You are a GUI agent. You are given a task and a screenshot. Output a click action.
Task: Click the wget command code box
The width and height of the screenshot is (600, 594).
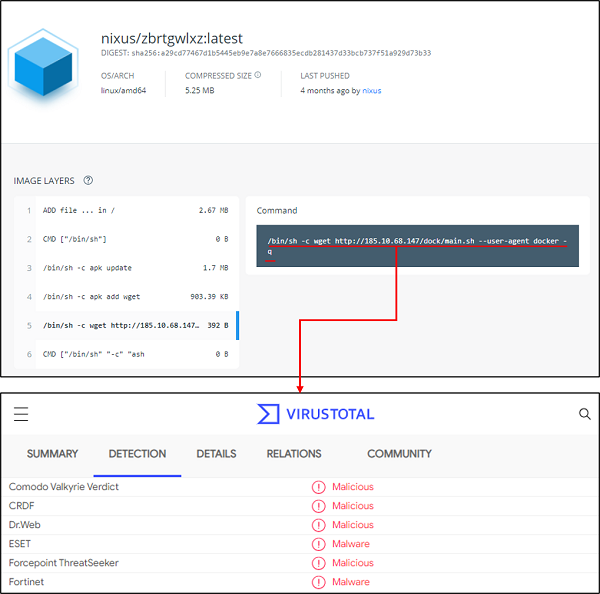(x=417, y=246)
